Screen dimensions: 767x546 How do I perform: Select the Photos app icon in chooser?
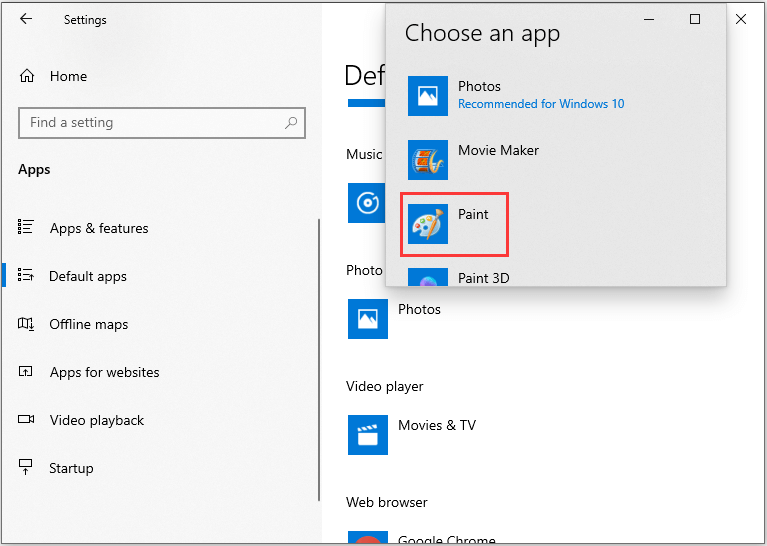coord(428,96)
